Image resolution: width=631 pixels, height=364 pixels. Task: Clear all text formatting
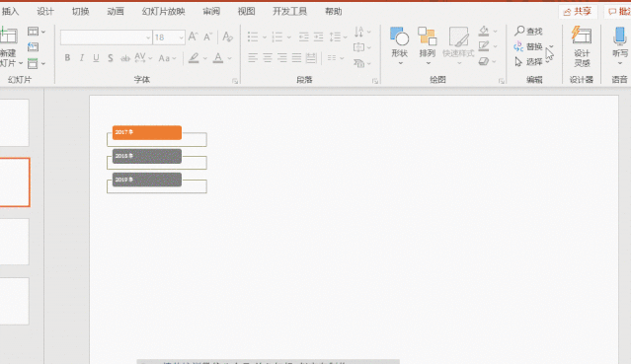pyautogui.click(x=228, y=37)
